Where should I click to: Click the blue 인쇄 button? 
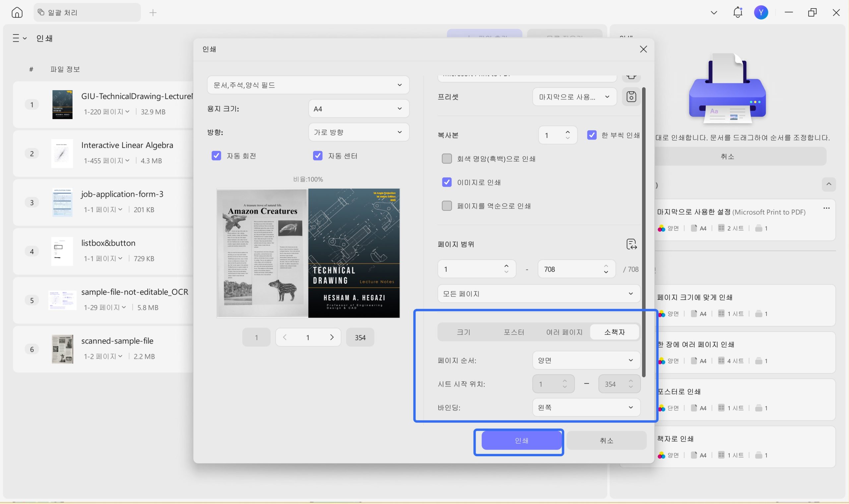(x=521, y=440)
